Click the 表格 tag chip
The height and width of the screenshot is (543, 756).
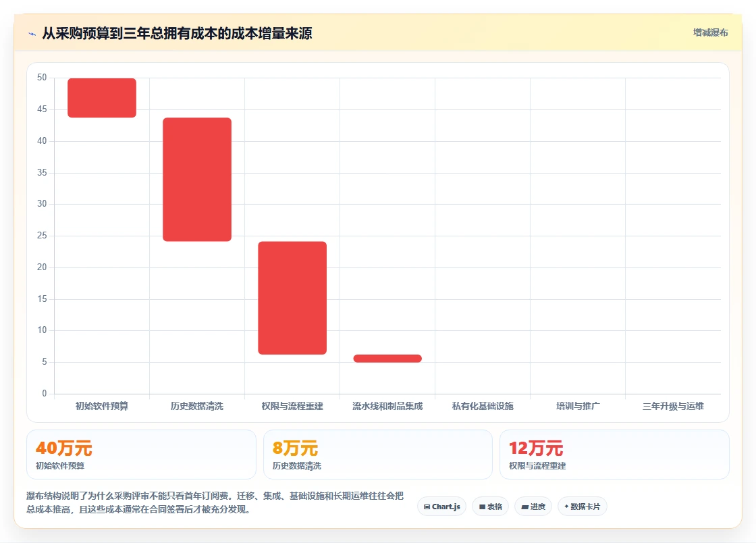[490, 507]
